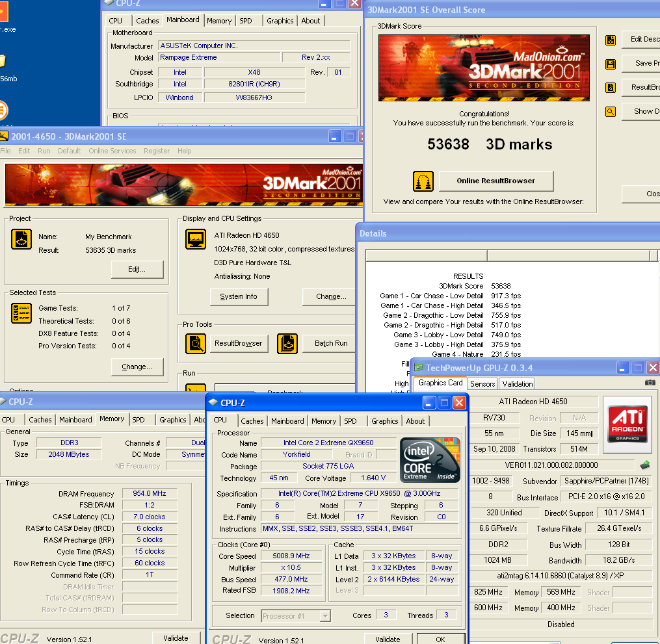Open Graphics tab in top CPU-Z window

pyautogui.click(x=280, y=21)
